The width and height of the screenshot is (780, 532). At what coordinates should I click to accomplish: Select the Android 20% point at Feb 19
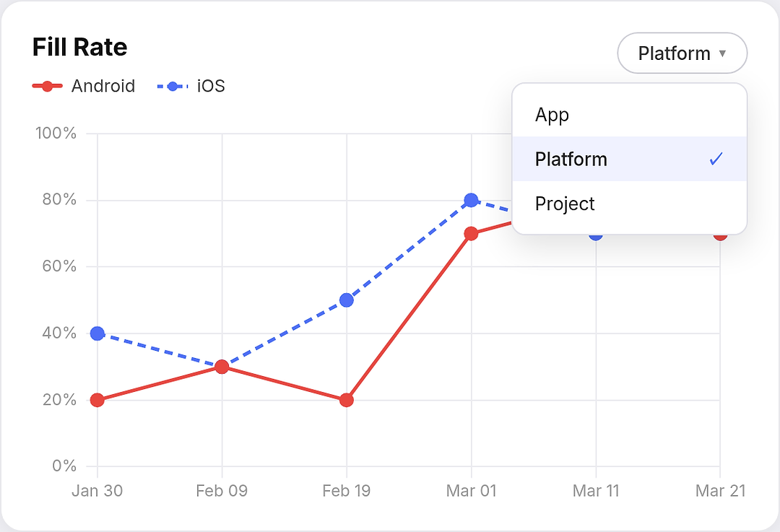point(347,400)
